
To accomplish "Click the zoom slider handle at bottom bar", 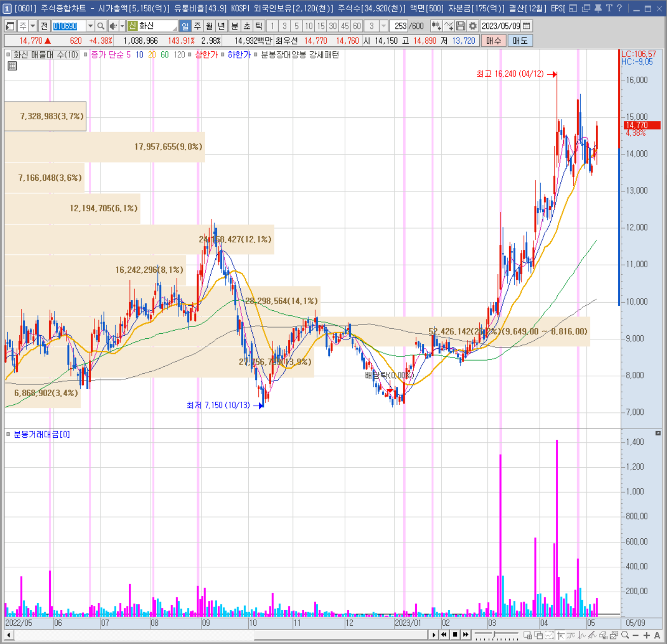I will click(x=494, y=634).
